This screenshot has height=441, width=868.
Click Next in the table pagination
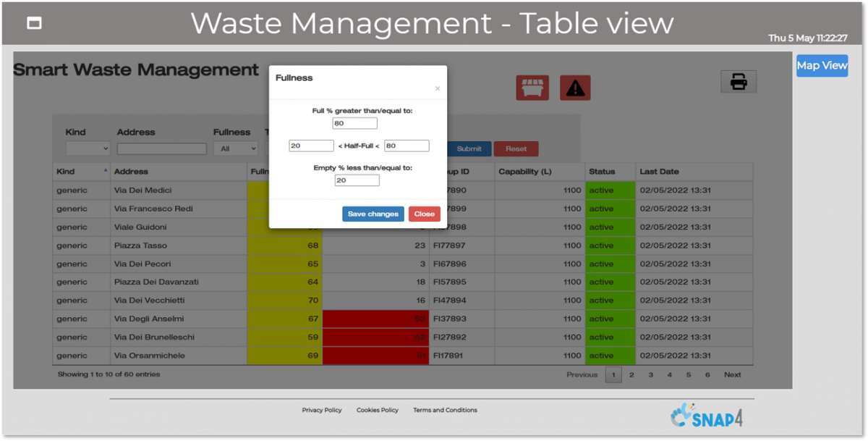pyautogui.click(x=732, y=375)
